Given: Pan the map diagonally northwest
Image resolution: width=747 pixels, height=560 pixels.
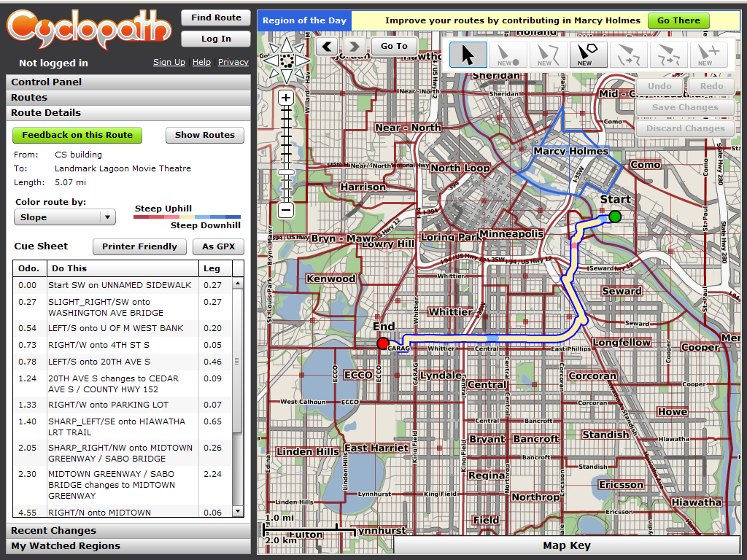Looking at the screenshot, I should click(x=274, y=49).
